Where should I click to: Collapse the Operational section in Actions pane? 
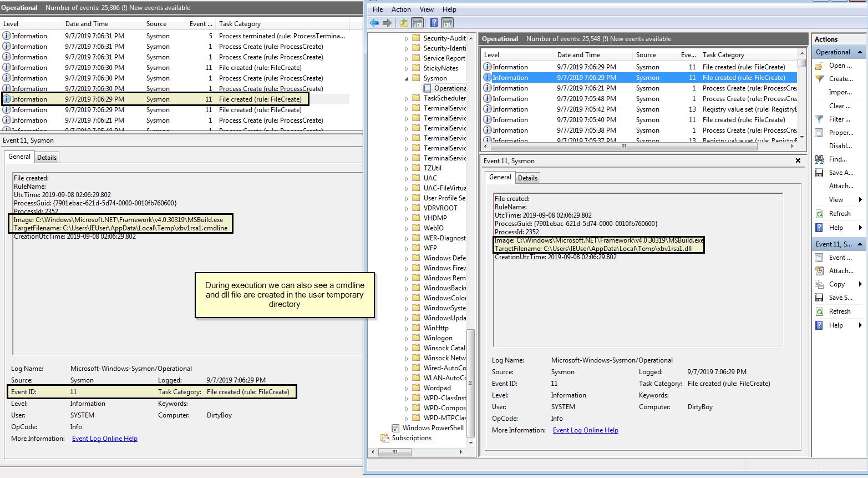tap(860, 52)
